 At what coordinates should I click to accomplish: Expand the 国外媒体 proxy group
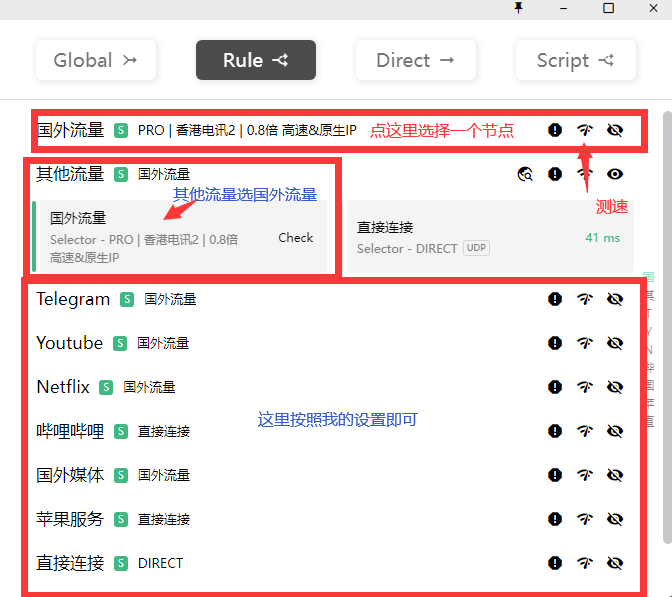[x=70, y=475]
